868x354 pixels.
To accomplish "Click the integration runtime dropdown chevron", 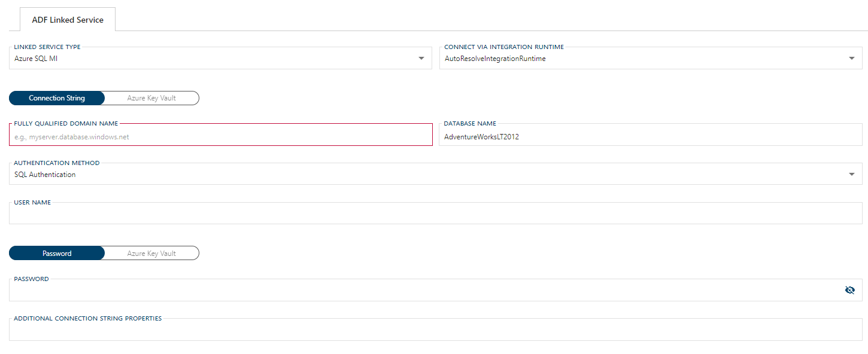I will (852, 58).
